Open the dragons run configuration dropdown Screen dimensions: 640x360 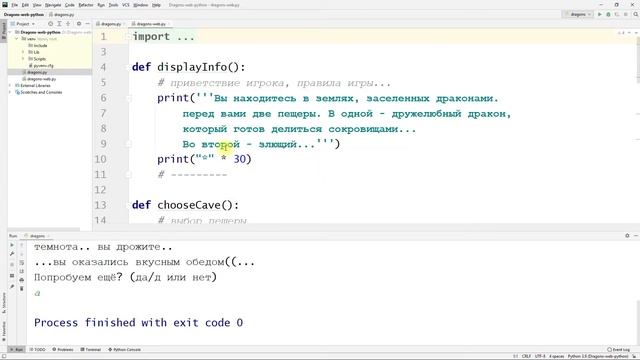coord(578,14)
